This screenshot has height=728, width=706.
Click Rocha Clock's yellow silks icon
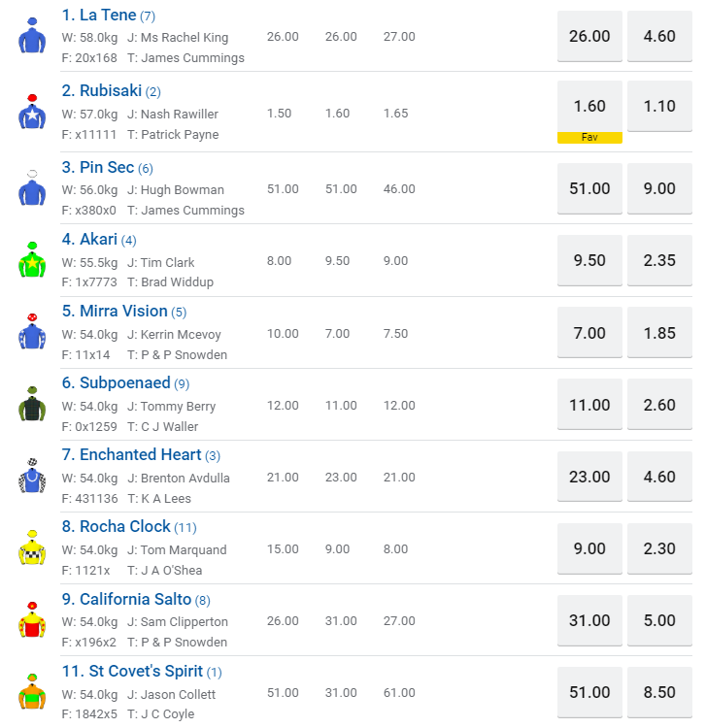coord(32,547)
